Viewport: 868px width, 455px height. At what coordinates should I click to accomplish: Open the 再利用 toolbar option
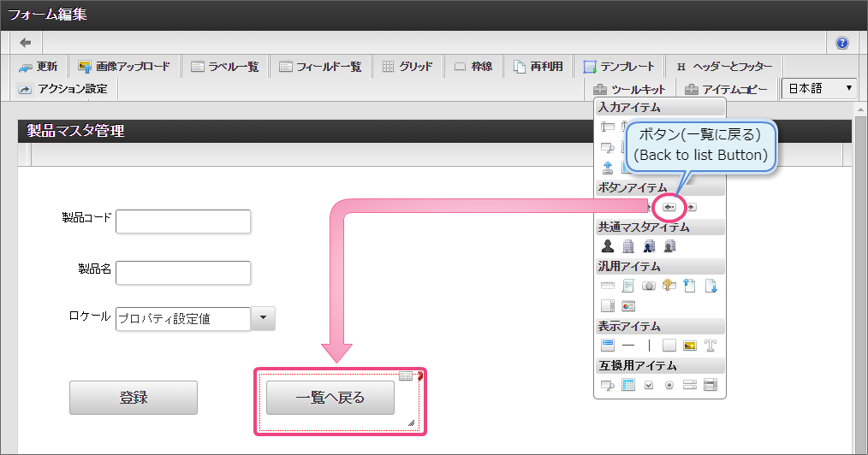pyautogui.click(x=538, y=67)
